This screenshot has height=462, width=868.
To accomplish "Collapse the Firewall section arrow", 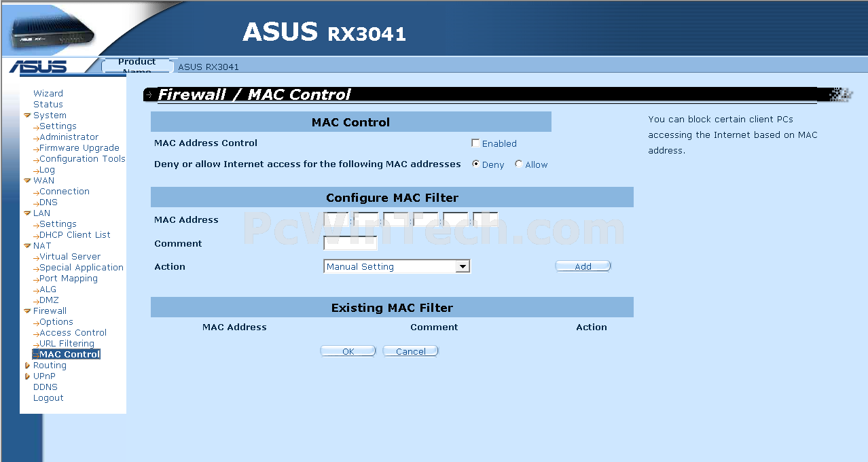I will pos(27,311).
